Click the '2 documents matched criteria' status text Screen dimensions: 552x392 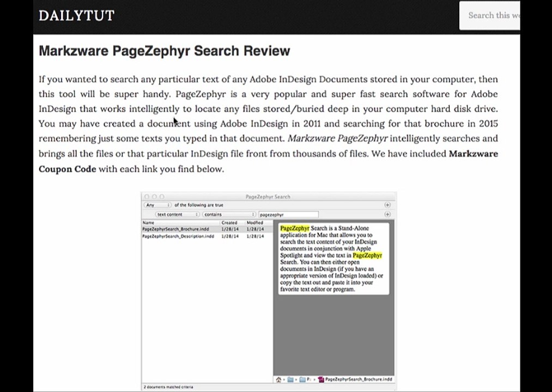[168, 387]
